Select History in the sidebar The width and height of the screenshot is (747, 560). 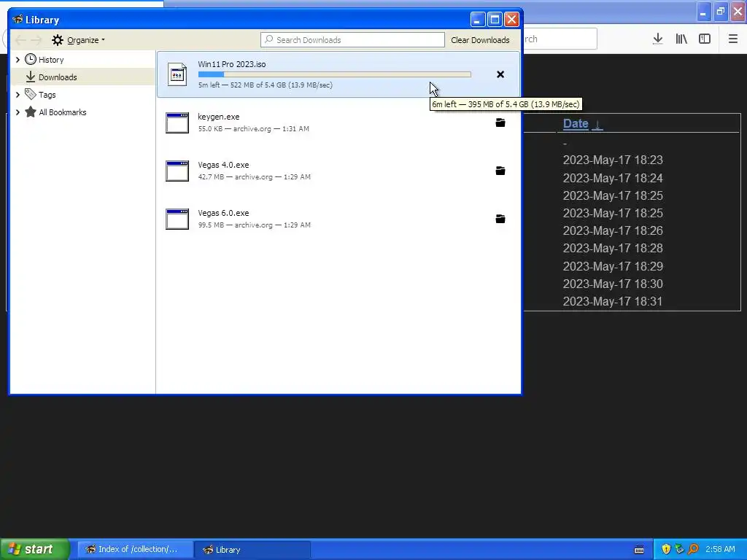pyautogui.click(x=51, y=60)
